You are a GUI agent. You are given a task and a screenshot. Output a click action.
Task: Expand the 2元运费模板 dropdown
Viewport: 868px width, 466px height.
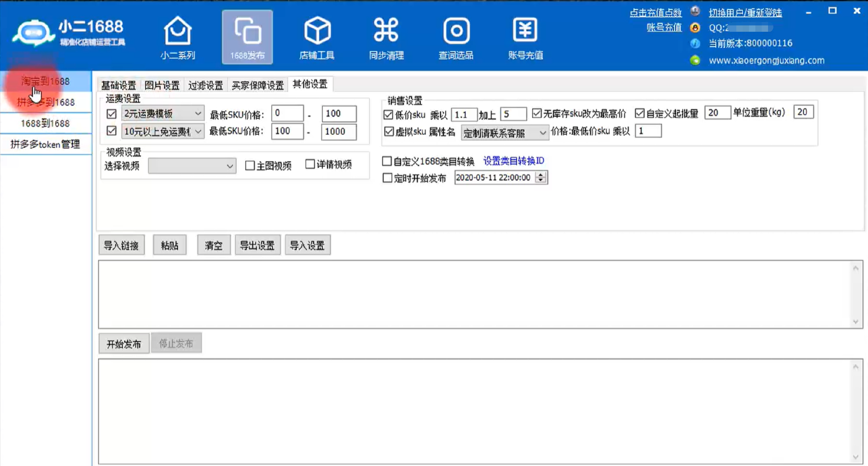[x=198, y=113]
